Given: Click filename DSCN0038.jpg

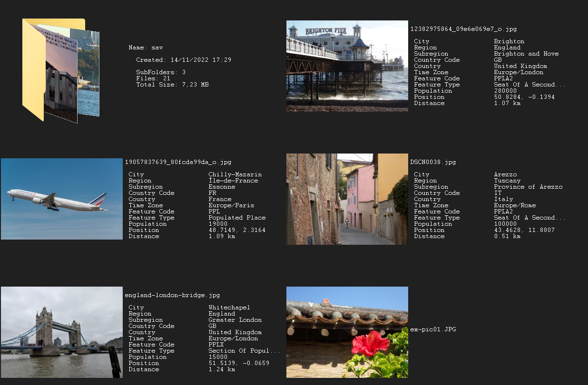Looking at the screenshot, I should 433,162.
